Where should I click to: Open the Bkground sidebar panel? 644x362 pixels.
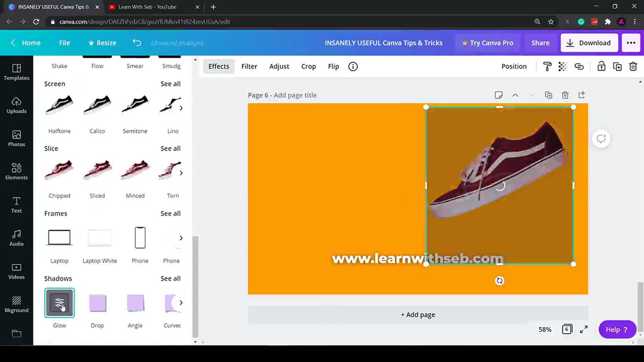(16, 304)
